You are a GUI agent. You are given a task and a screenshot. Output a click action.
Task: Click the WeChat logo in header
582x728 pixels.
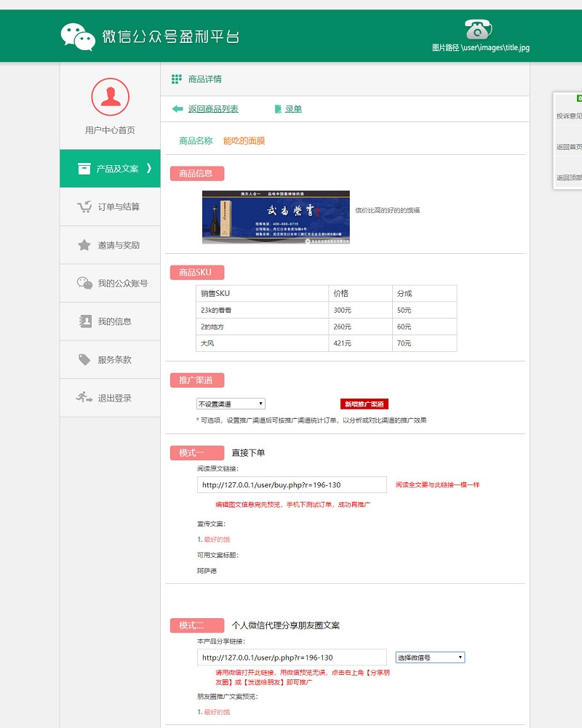[x=78, y=36]
